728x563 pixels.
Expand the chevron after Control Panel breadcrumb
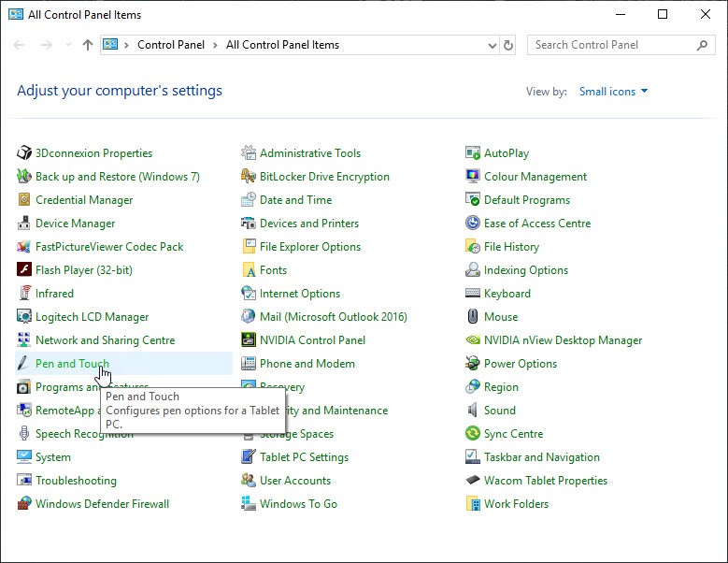click(x=215, y=45)
